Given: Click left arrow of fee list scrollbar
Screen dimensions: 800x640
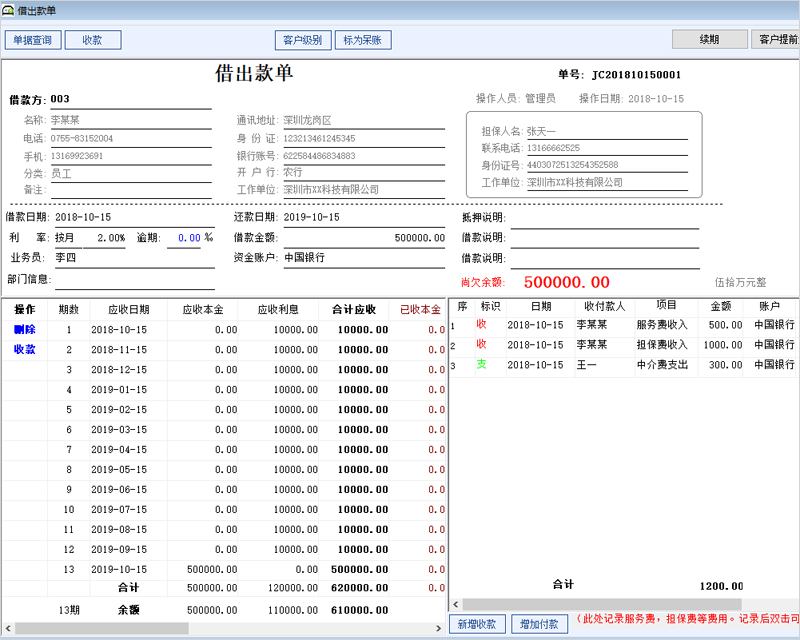Looking at the screenshot, I should [456, 604].
